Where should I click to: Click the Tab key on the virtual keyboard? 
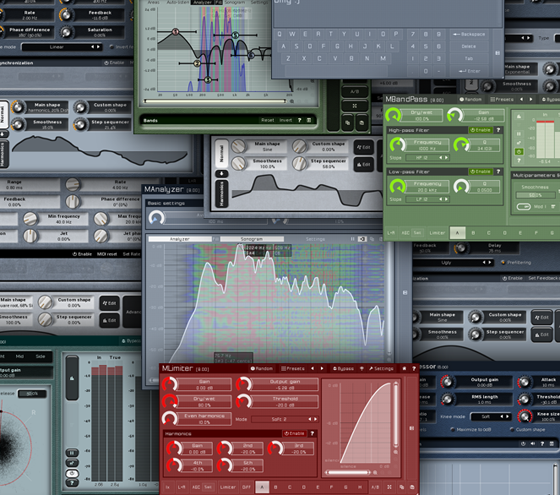pos(469,59)
